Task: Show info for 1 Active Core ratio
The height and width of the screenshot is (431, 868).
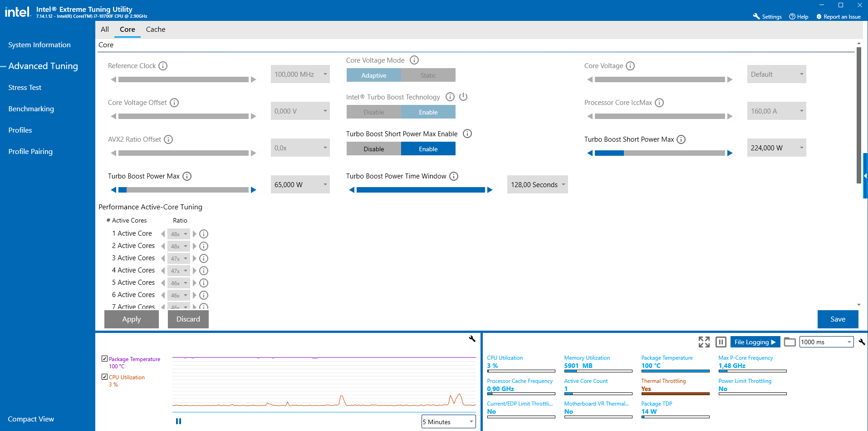Action: (204, 234)
